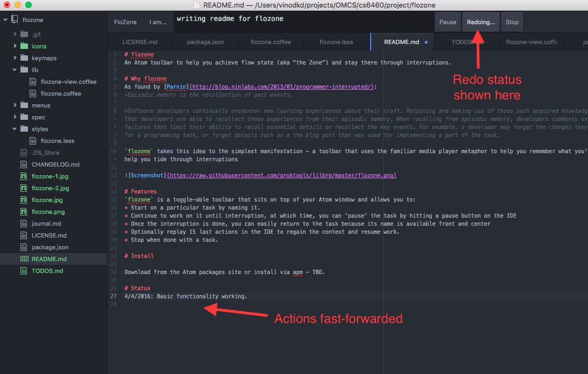Click README.md book icon in tree view

(x=24, y=259)
